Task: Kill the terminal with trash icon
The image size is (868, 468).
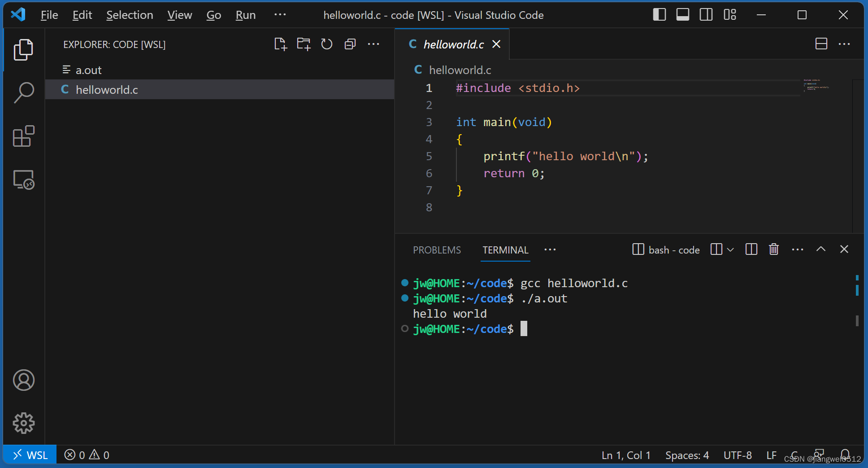Action: click(x=774, y=249)
